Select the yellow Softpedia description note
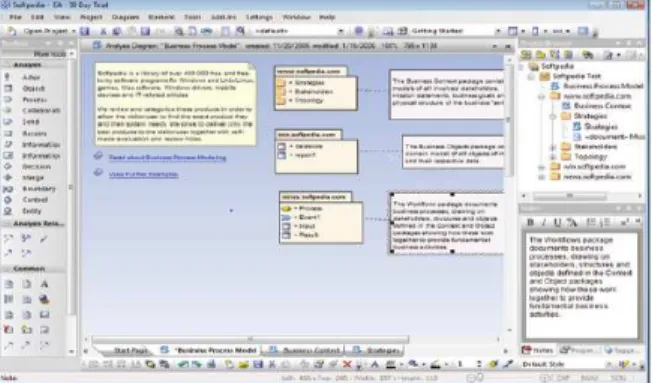652x383 pixels. click(x=175, y=104)
